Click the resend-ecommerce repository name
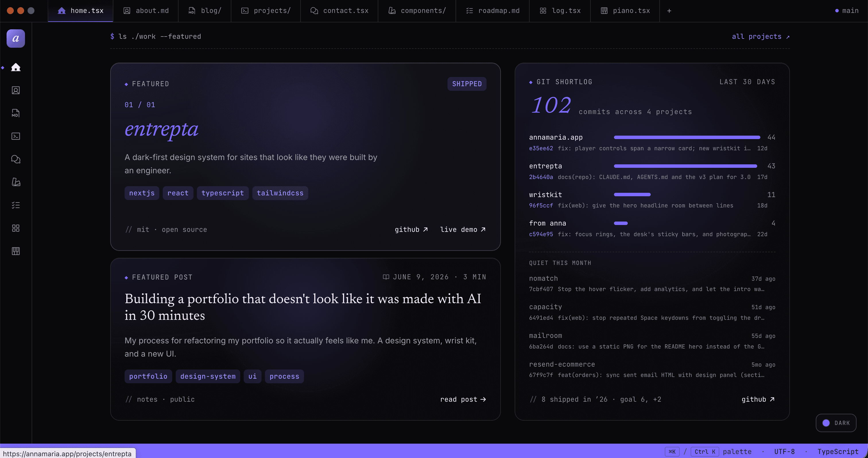 (562, 364)
